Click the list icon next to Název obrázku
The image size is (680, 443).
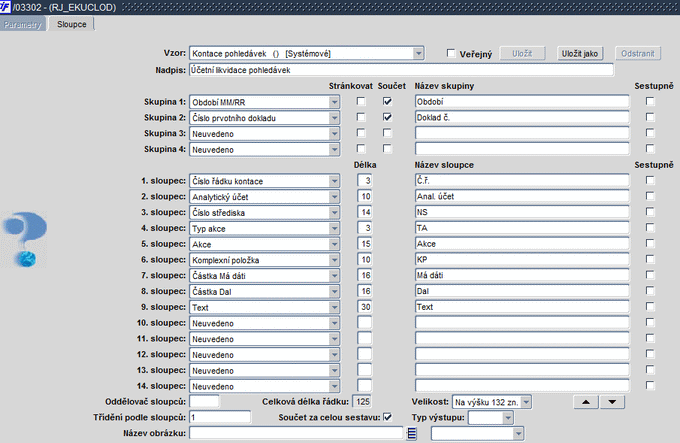[x=412, y=433]
